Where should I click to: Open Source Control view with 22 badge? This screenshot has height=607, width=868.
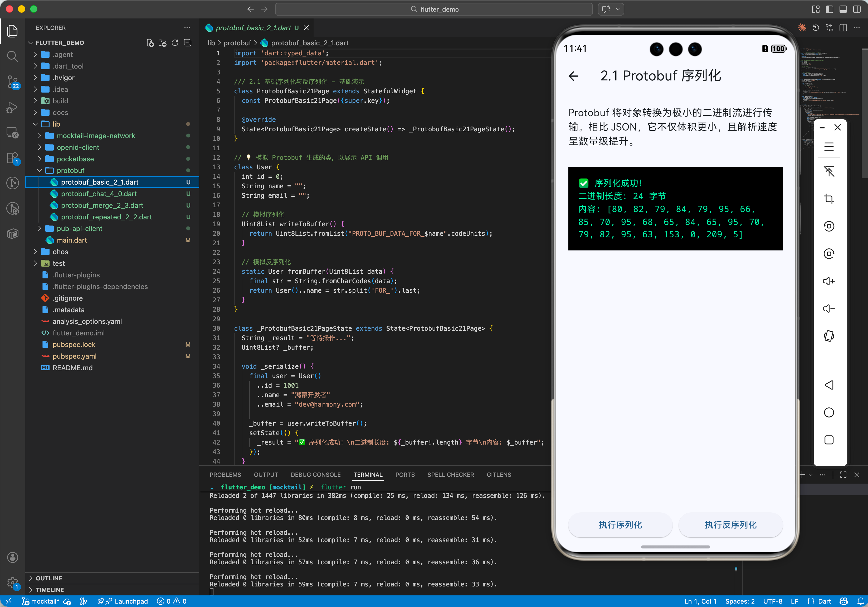12,81
